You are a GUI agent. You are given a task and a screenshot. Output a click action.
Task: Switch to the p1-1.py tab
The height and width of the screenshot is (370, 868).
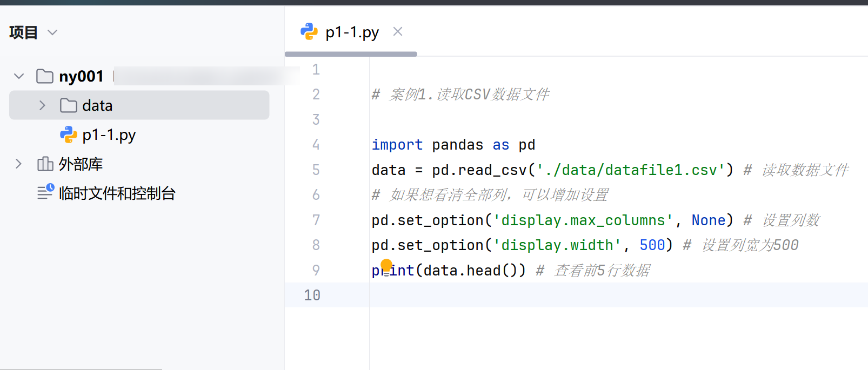[x=352, y=32]
